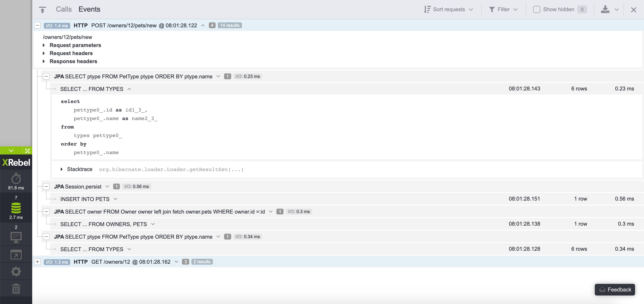The width and height of the screenshot is (644, 304).
Task: Click the Sort requests icon
Action: click(427, 9)
